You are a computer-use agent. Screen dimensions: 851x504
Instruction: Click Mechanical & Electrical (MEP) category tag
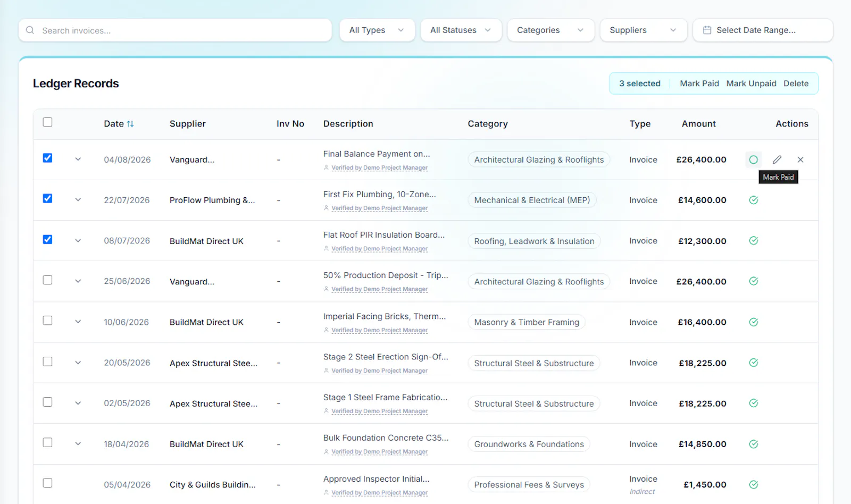tap(532, 200)
